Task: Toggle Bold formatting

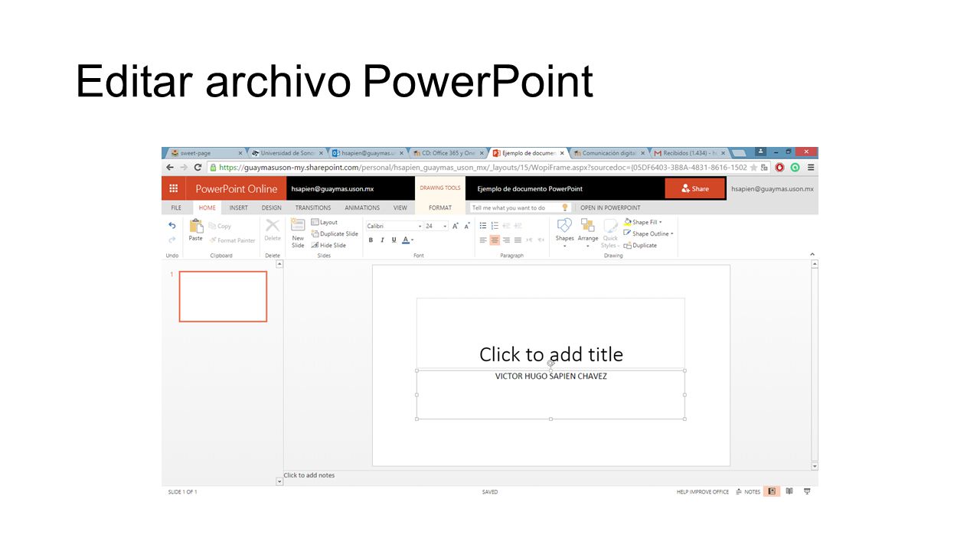Action: (x=371, y=240)
